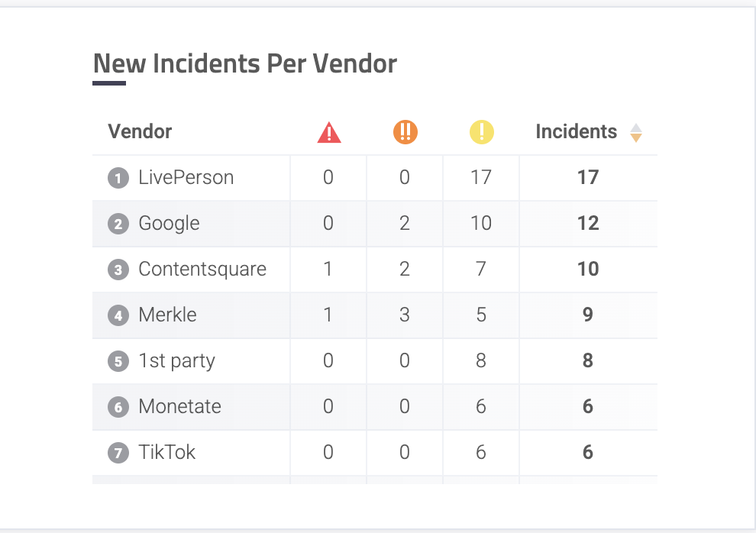Open the LivePerson vendor row
The image size is (756, 533).
(x=186, y=178)
